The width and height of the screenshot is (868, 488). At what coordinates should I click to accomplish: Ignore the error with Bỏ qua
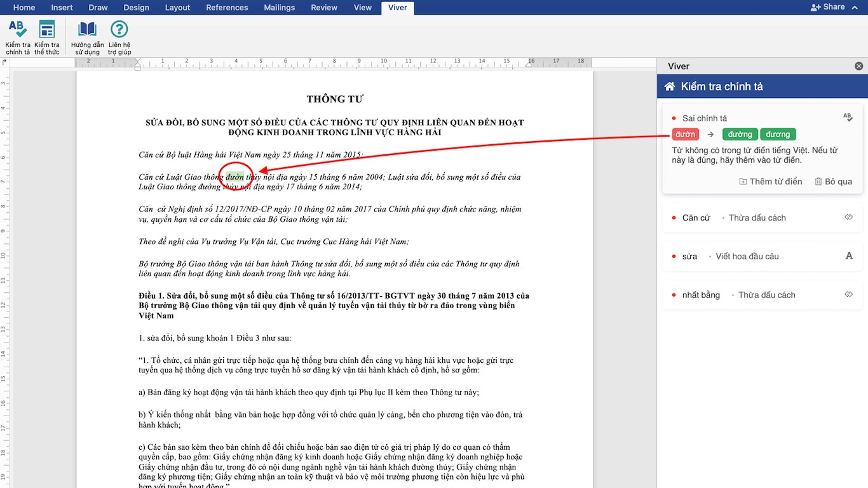(x=833, y=182)
